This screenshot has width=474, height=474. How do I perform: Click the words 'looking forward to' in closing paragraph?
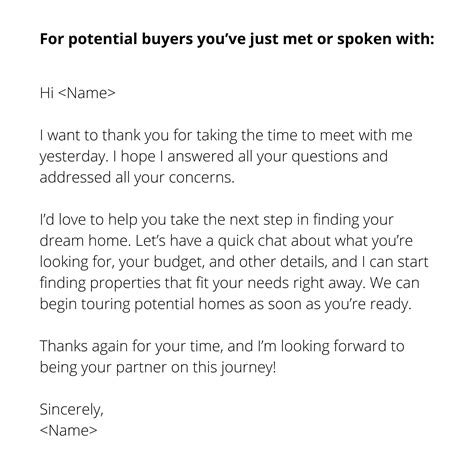pyautogui.click(x=343, y=346)
